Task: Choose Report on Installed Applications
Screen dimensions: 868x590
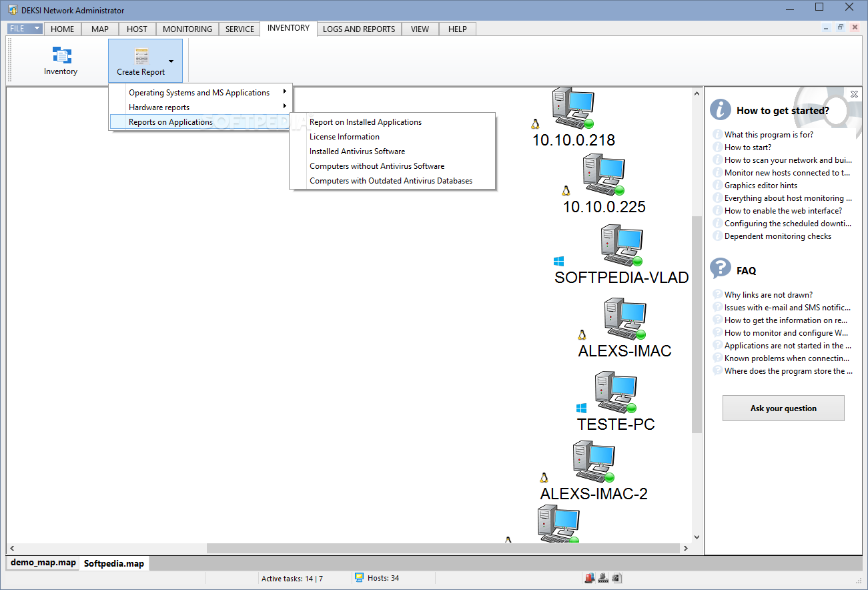Action: click(x=392, y=122)
